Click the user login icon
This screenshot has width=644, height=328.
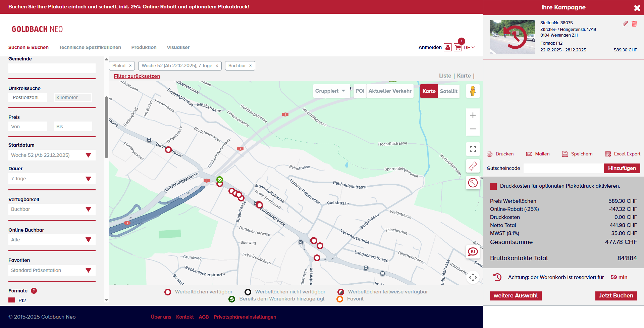coord(447,48)
